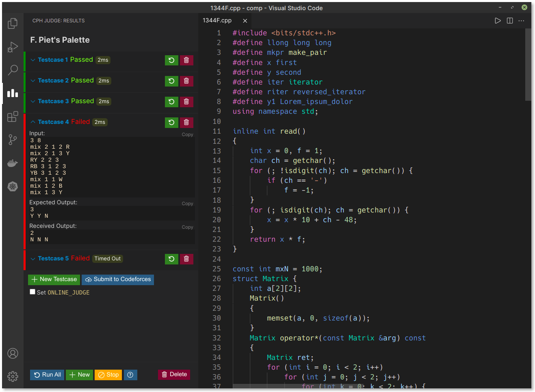Screen dimensions: 535x392
Task: Expand Testcase 1 details
Action: tap(32, 59)
